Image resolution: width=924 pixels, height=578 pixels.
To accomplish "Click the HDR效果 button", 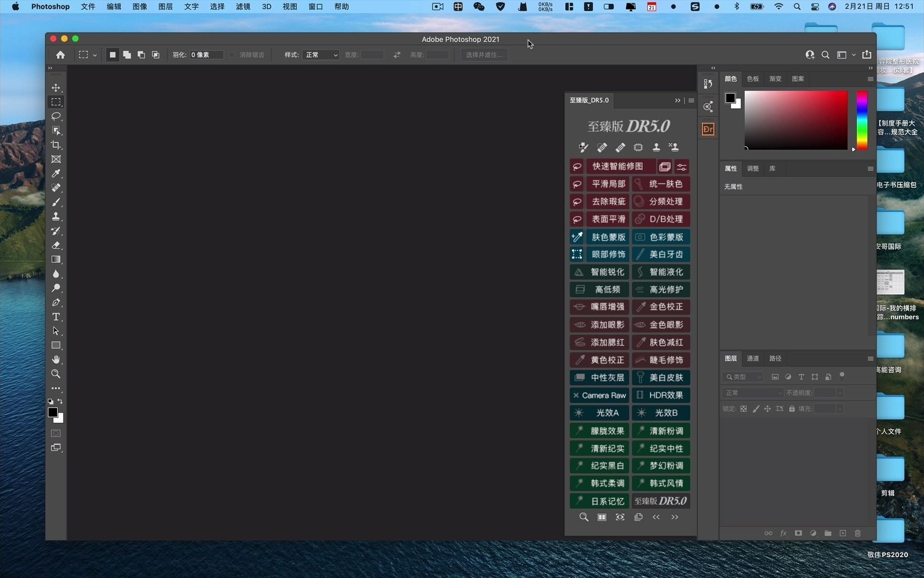I will [x=661, y=396].
